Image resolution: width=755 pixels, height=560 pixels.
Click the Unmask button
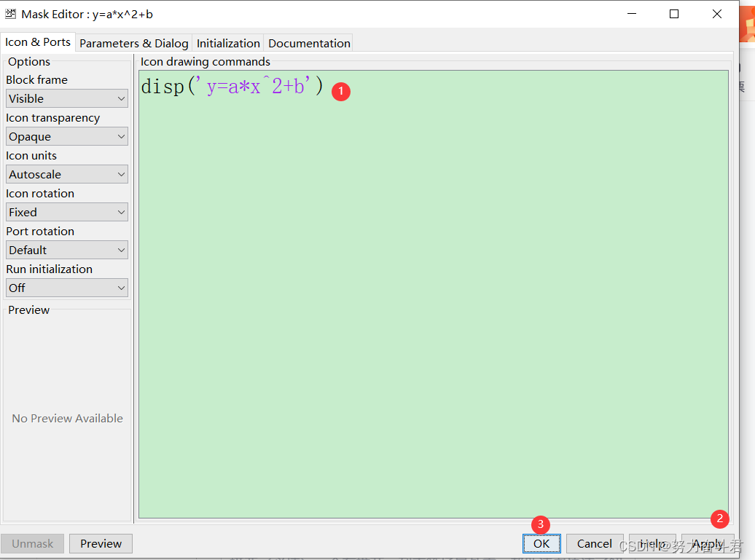coord(32,543)
